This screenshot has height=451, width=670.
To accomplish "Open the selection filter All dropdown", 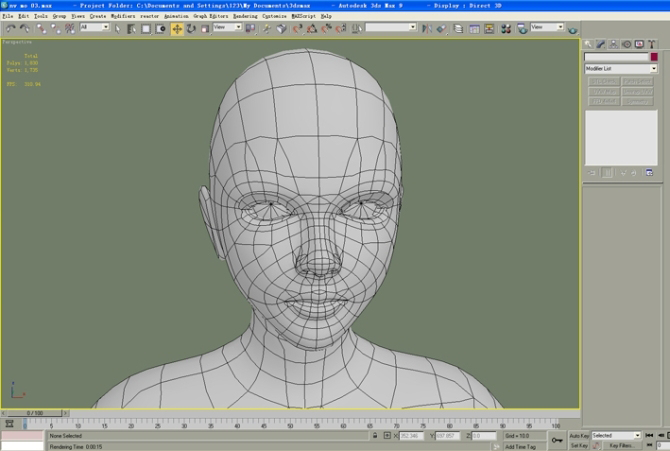I will (x=94, y=27).
